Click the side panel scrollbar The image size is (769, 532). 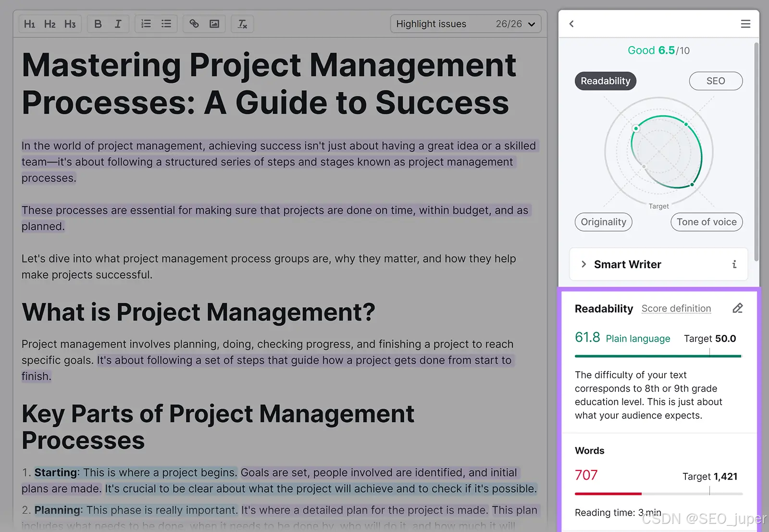click(757, 151)
